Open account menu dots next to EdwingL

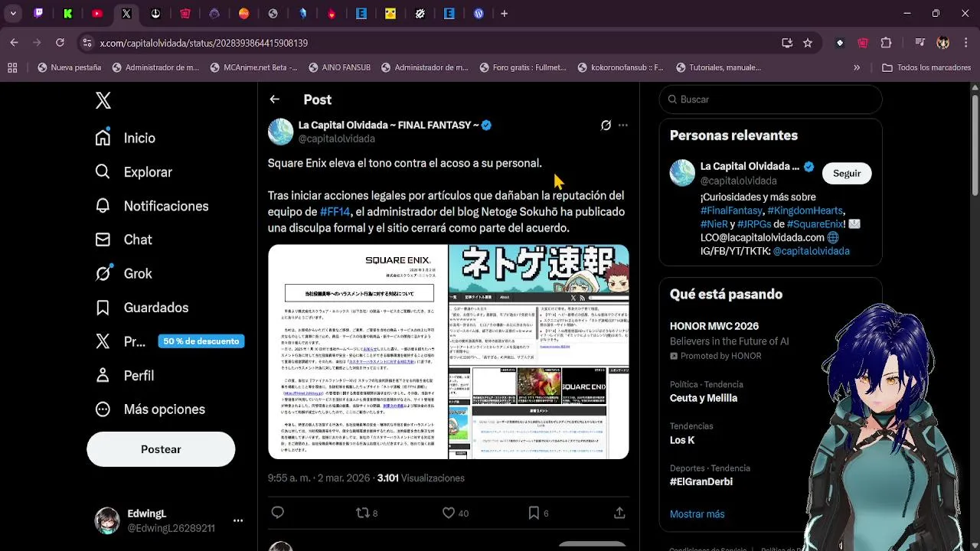(x=238, y=520)
